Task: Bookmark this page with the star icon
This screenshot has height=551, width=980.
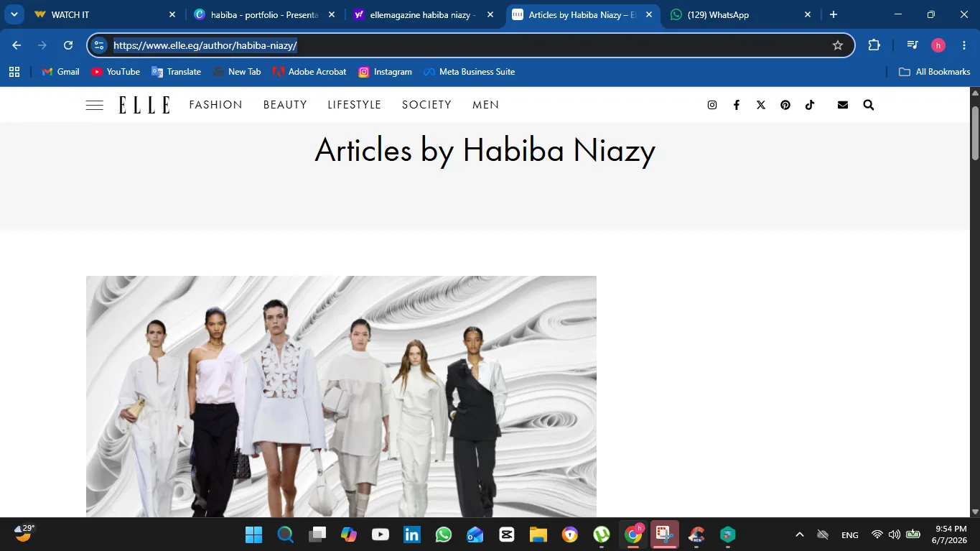Action: [838, 45]
